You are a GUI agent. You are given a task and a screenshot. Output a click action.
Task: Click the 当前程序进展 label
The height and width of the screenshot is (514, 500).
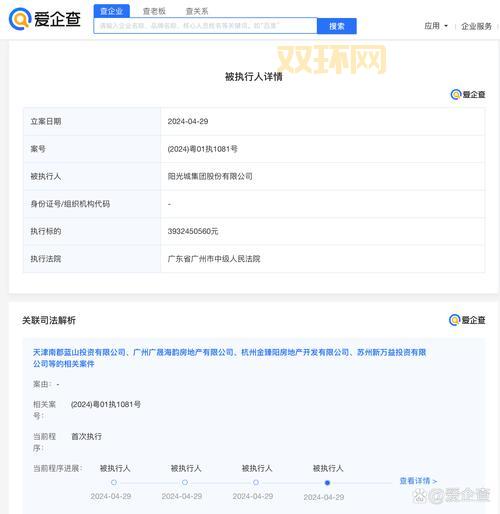tap(57, 468)
